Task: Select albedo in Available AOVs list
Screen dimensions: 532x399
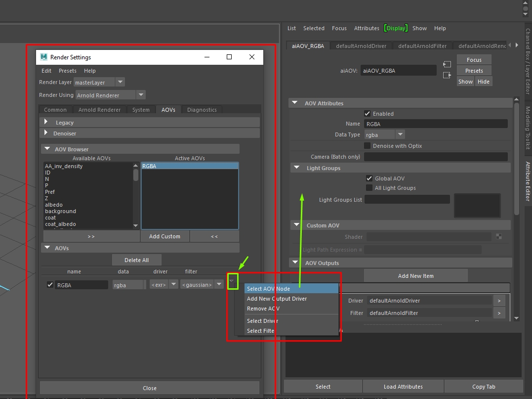Action: (x=54, y=205)
